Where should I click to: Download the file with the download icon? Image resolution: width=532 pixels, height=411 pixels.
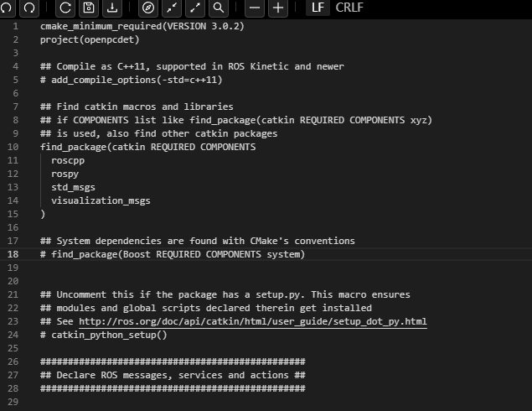(112, 8)
